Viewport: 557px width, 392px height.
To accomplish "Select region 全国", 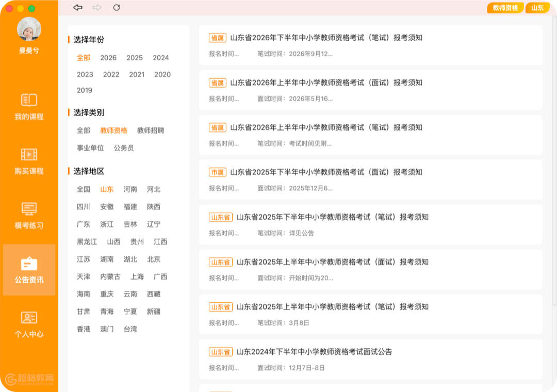I will click(x=84, y=189).
